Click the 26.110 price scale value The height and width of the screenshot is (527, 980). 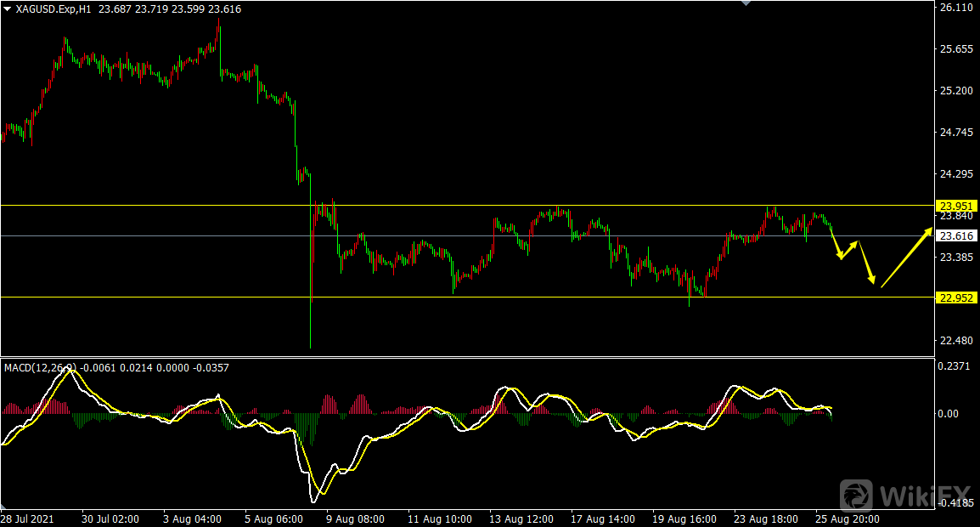point(955,8)
